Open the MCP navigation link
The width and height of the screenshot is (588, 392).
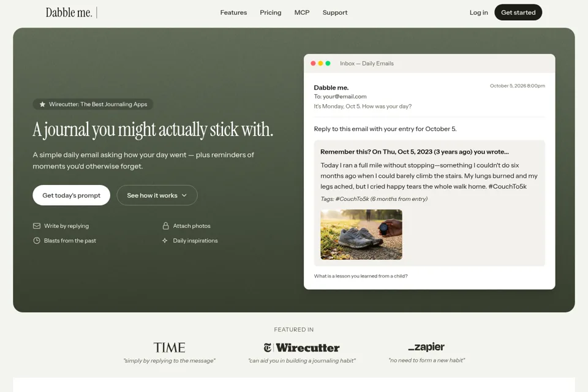302,12
